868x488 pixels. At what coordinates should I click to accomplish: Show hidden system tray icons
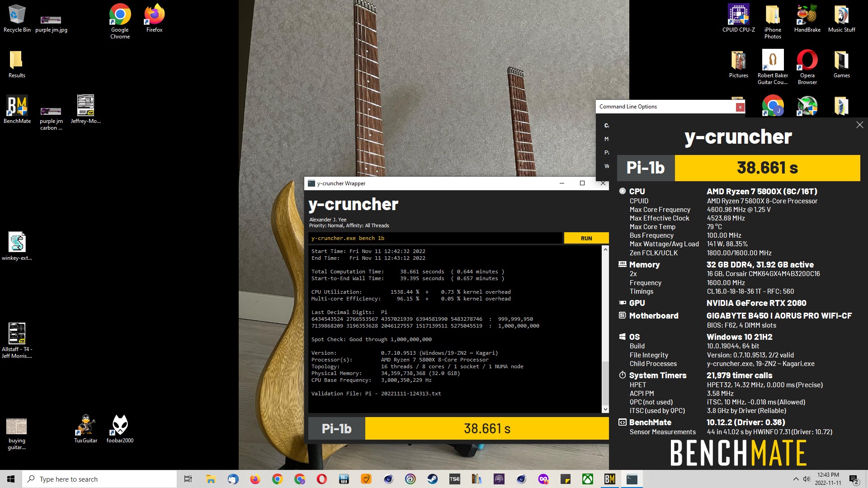click(x=796, y=479)
